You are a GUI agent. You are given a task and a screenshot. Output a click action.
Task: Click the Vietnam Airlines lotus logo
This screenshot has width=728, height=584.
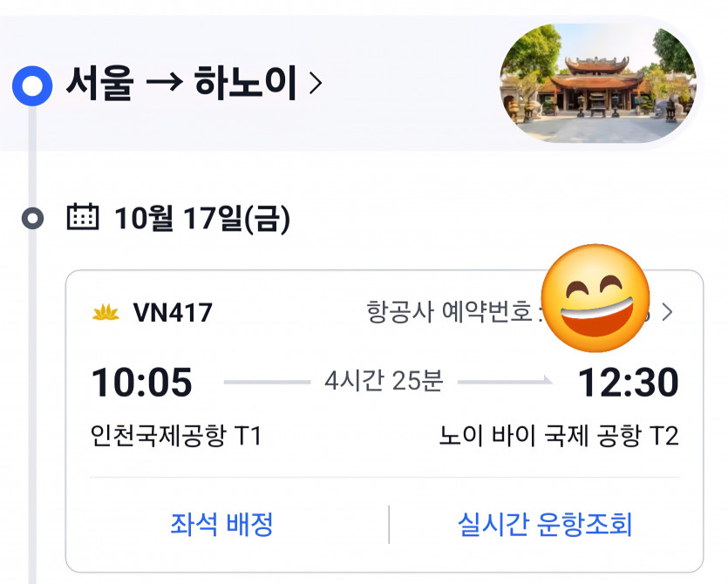pos(105,313)
